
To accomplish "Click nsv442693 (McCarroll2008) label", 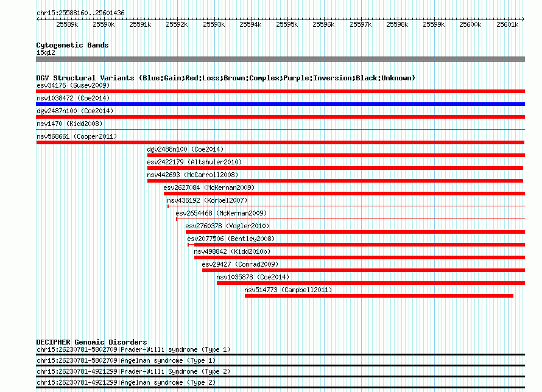I will pyautogui.click(x=192, y=175).
